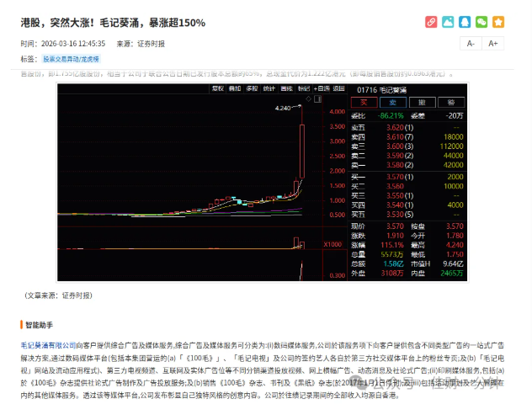Click the 卖二 volume 44000
532x420 pixels.
[453, 156]
